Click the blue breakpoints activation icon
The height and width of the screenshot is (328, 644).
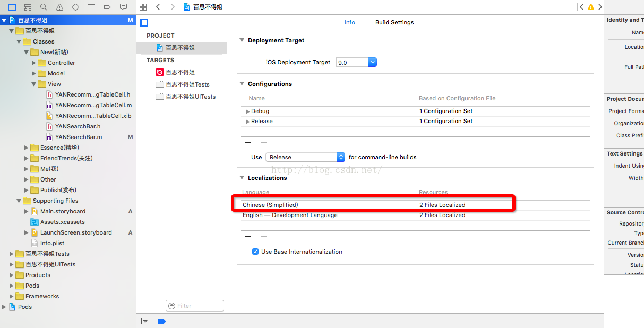pos(162,321)
